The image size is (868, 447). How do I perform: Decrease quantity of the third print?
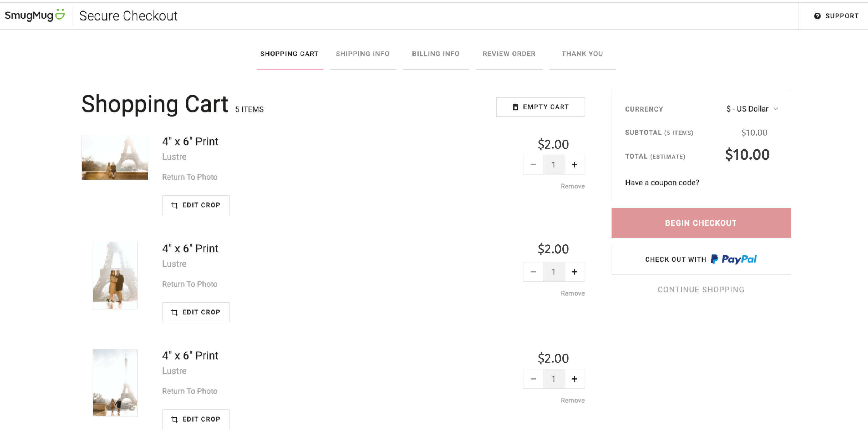pos(533,379)
